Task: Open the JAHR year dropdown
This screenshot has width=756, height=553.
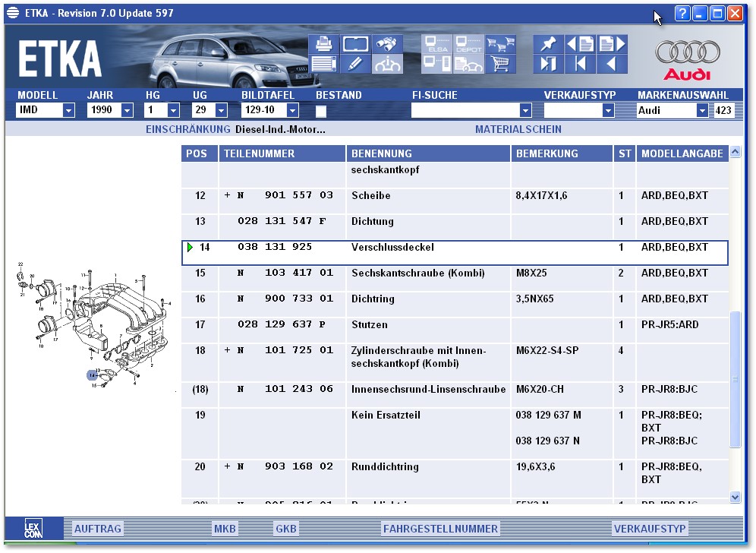Action: point(127,110)
